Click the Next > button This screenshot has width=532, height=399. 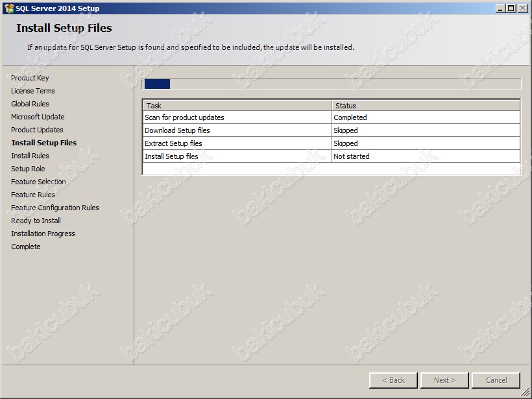(444, 380)
